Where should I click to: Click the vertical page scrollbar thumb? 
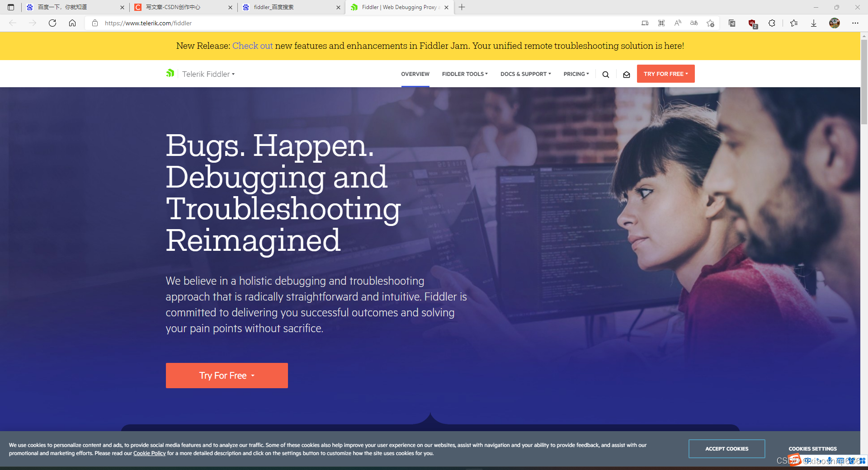click(864, 82)
